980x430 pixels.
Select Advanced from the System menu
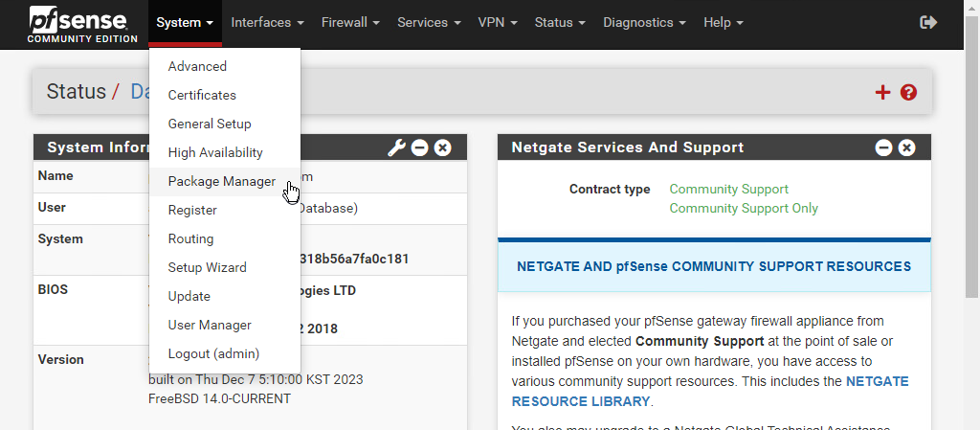tap(225, 66)
